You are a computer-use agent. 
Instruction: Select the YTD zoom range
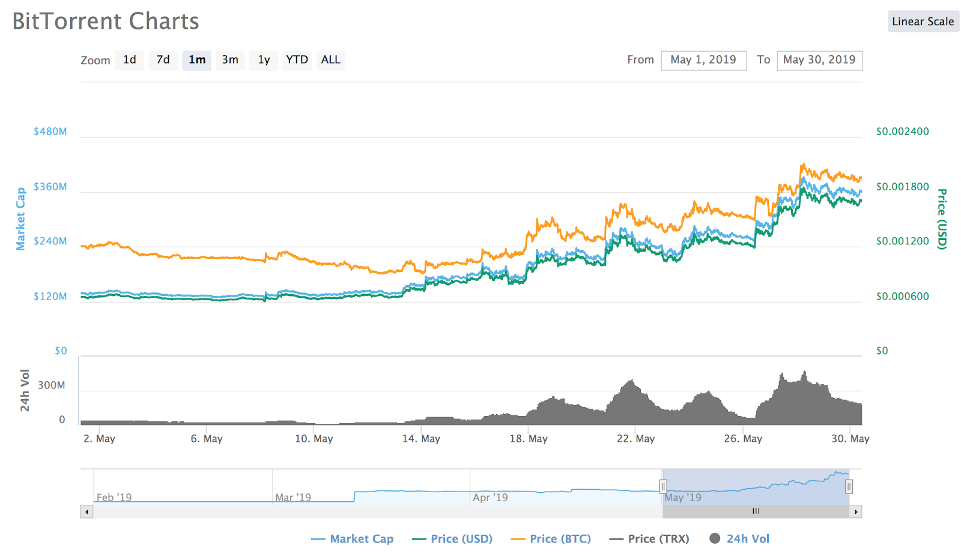point(297,60)
